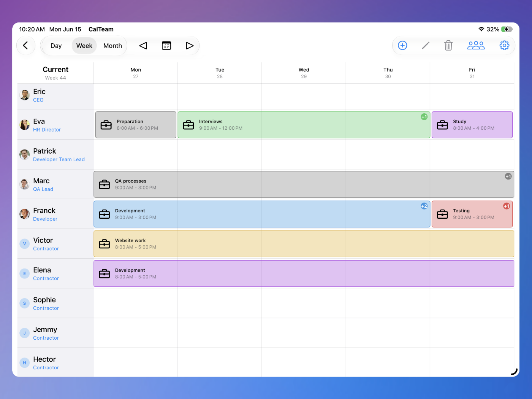Click the Tue 28 column header

coord(220,73)
